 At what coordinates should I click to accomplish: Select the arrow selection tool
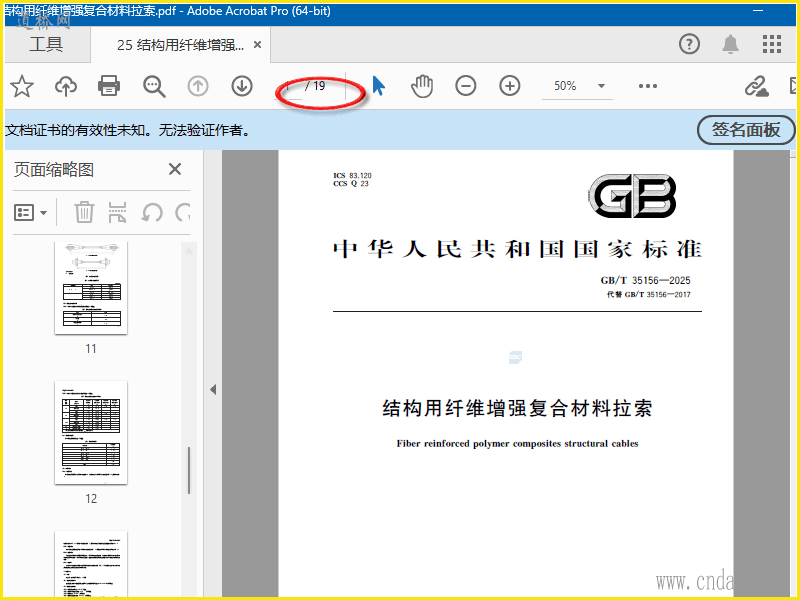click(x=378, y=85)
